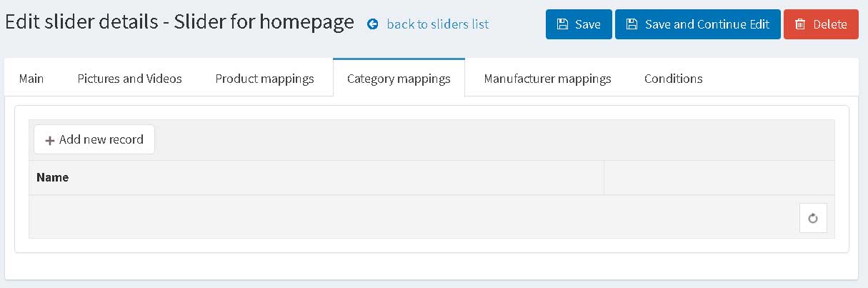The height and width of the screenshot is (288, 868).
Task: Click the Name column header
Action: (x=316, y=178)
